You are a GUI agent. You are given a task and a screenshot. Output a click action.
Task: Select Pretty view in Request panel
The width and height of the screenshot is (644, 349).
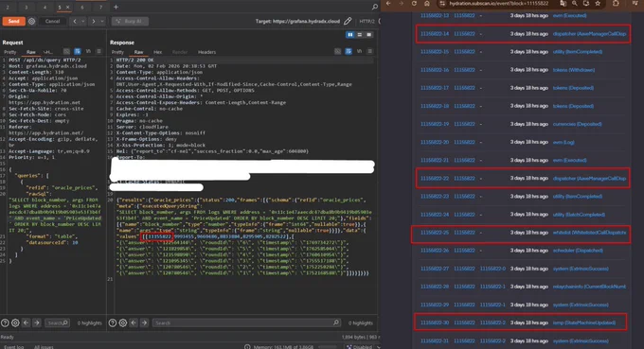[9, 52]
